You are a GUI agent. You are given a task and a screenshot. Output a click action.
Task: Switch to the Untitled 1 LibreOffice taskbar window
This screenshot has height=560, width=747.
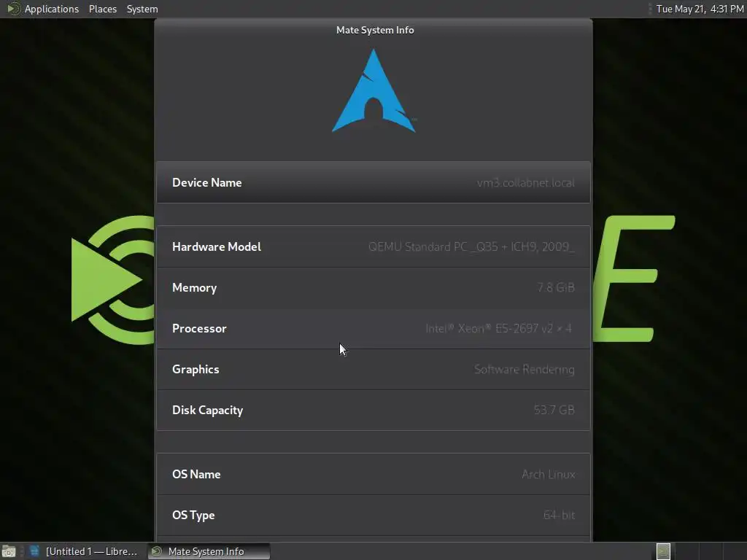(x=85, y=551)
